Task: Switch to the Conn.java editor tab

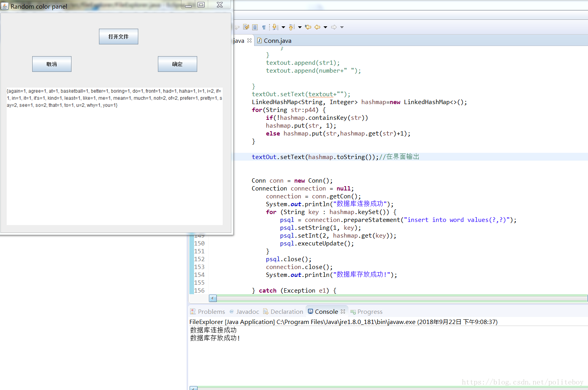Action: pos(274,40)
